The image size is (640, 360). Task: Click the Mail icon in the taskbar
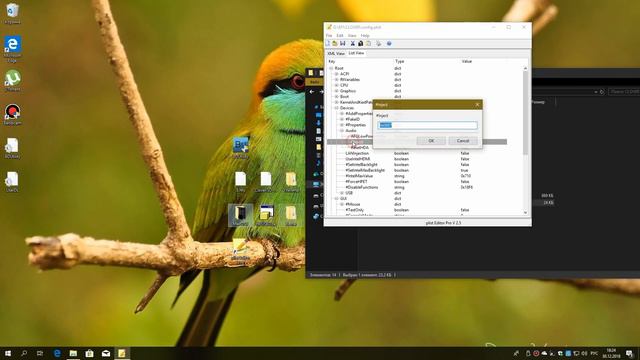click(106, 353)
